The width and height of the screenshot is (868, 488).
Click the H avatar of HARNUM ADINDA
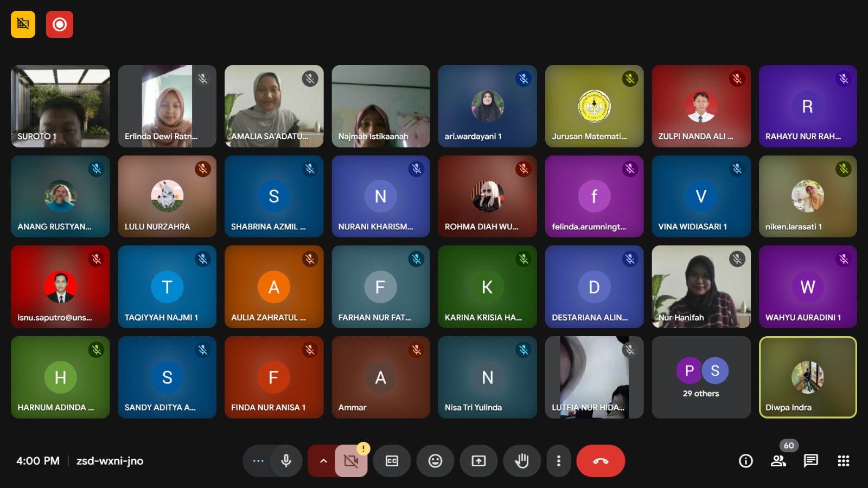click(60, 377)
